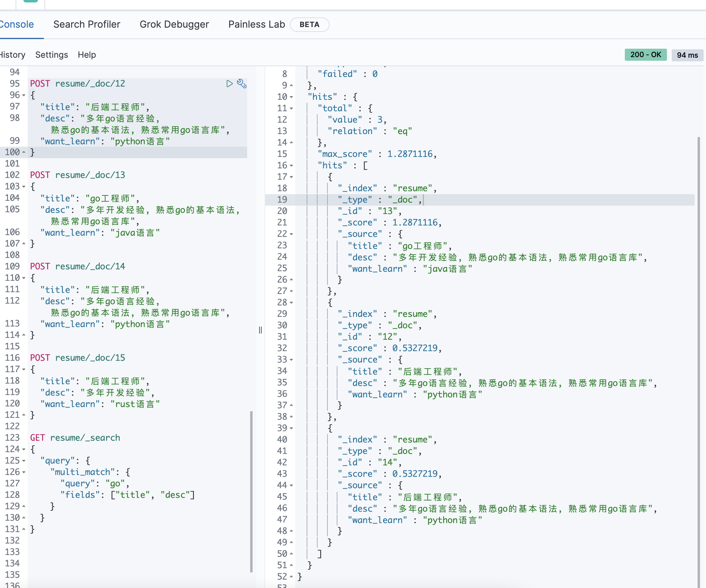706x588 pixels.
Task: Collapse the hits object at response line 10
Action: click(291, 97)
